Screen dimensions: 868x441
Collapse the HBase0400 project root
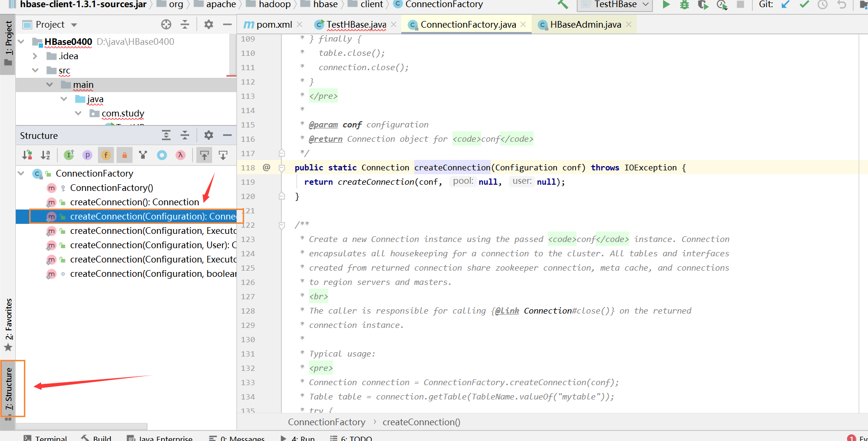(x=21, y=42)
